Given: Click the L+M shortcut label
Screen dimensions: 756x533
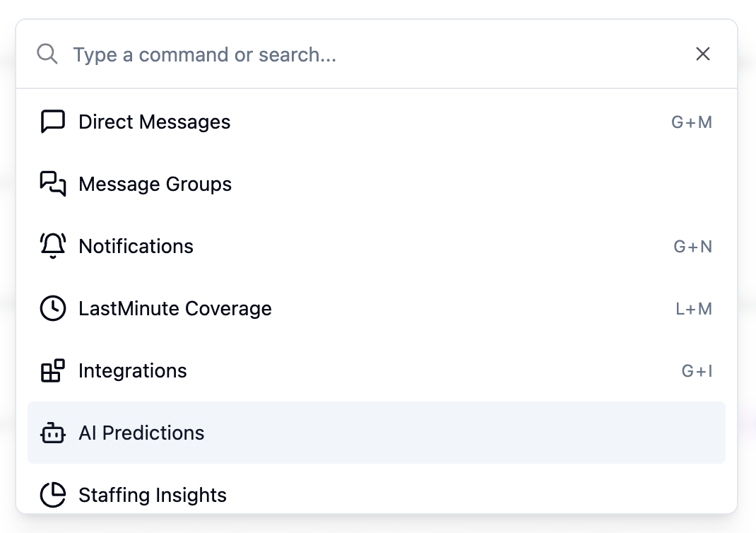Looking at the screenshot, I should pos(694,309).
